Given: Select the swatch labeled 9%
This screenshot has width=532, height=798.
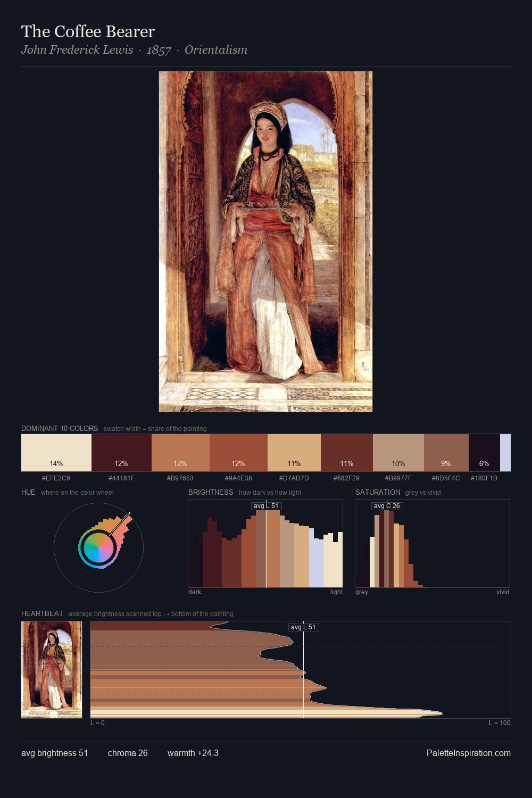Looking at the screenshot, I should tap(446, 453).
